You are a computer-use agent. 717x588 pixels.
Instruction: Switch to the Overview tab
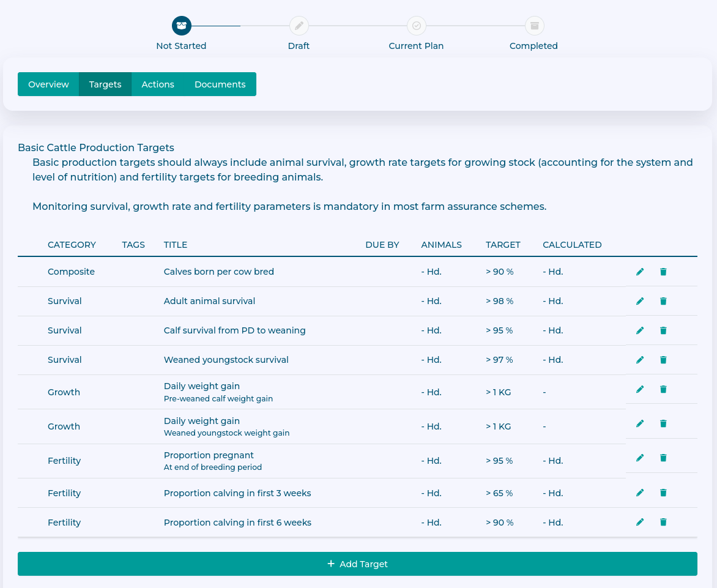[x=48, y=84]
